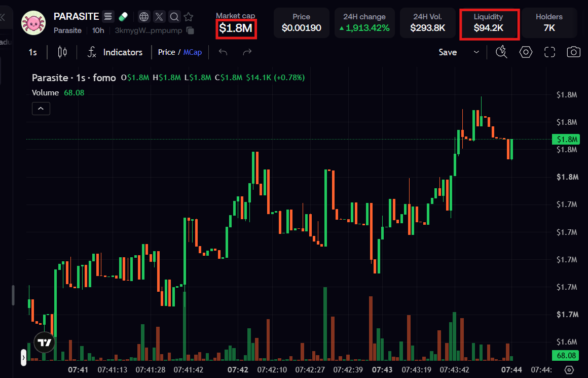Click the green pump.fun pill icon
588x378 pixels.
(x=123, y=17)
